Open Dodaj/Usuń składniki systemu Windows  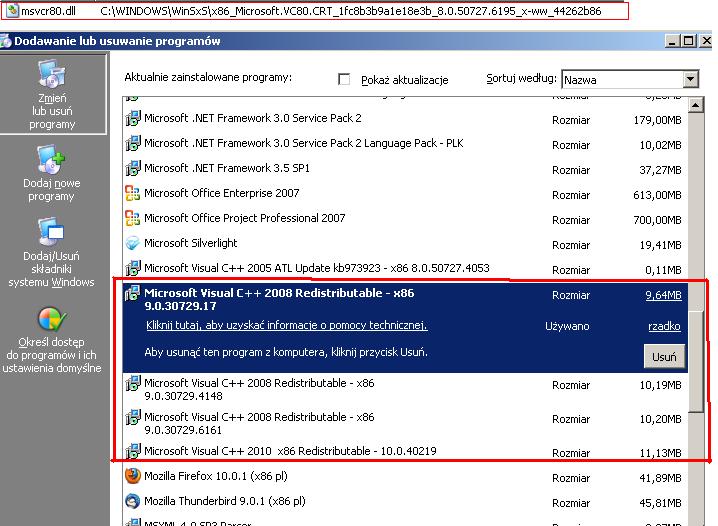point(51,253)
